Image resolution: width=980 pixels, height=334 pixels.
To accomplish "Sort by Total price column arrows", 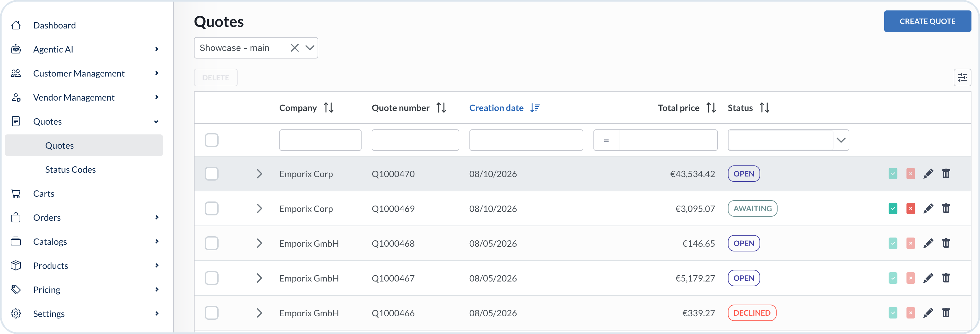I will click(711, 108).
